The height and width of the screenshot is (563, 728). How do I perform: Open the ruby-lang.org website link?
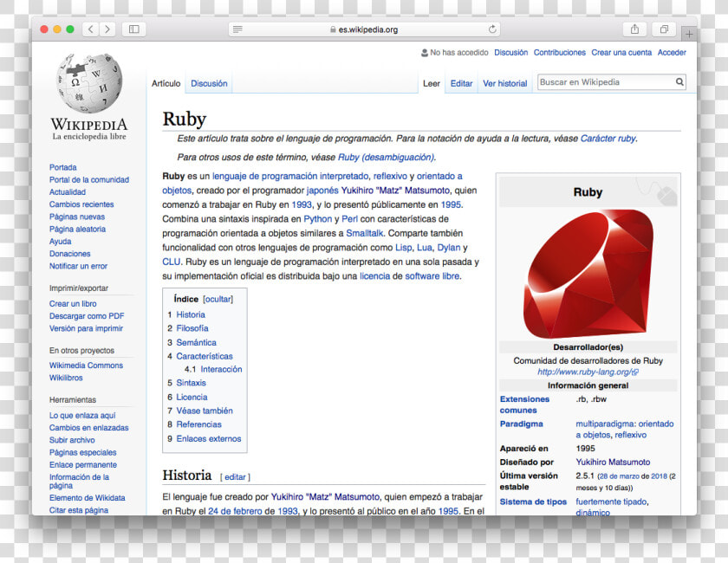pyautogui.click(x=588, y=372)
